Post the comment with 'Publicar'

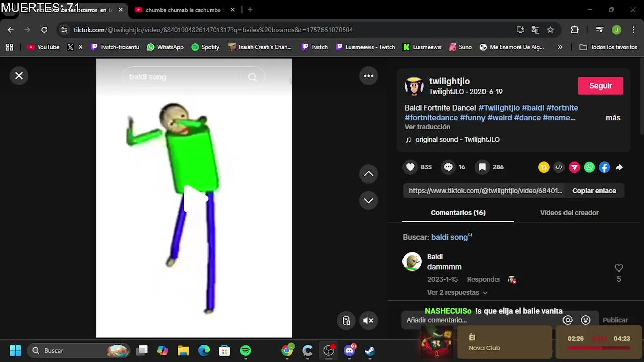point(615,320)
